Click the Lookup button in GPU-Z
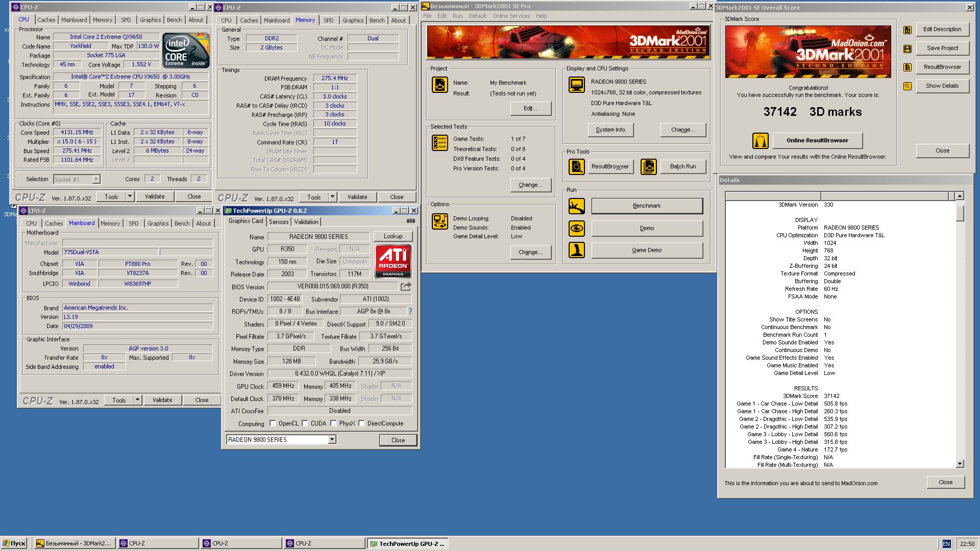Viewport: 980px width, 551px height. 393,236
